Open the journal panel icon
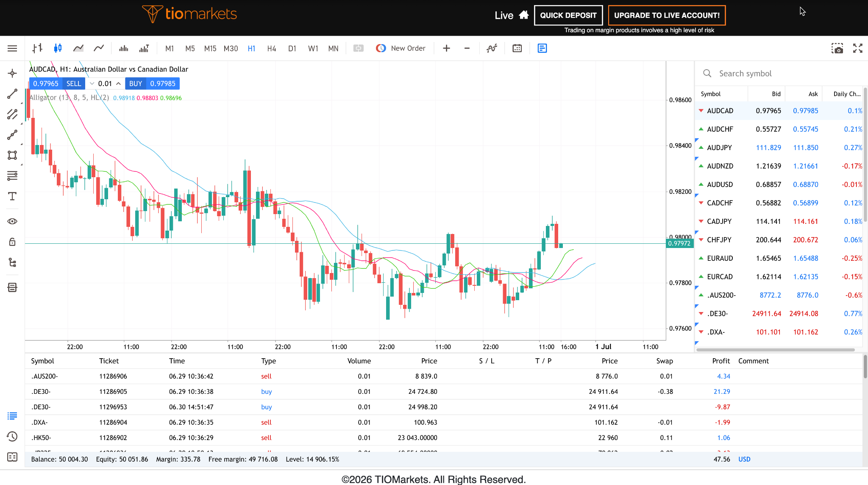Viewport: 868px width, 485px height. pyautogui.click(x=12, y=457)
